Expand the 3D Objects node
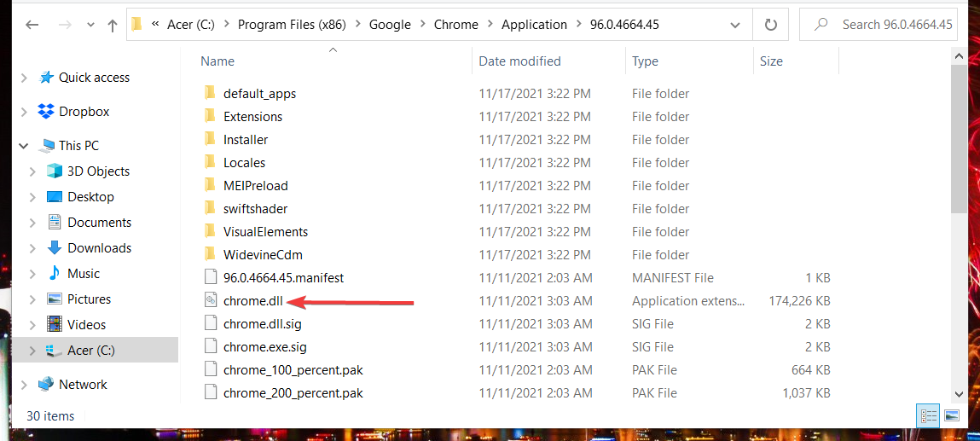980x441 pixels. pos(32,171)
